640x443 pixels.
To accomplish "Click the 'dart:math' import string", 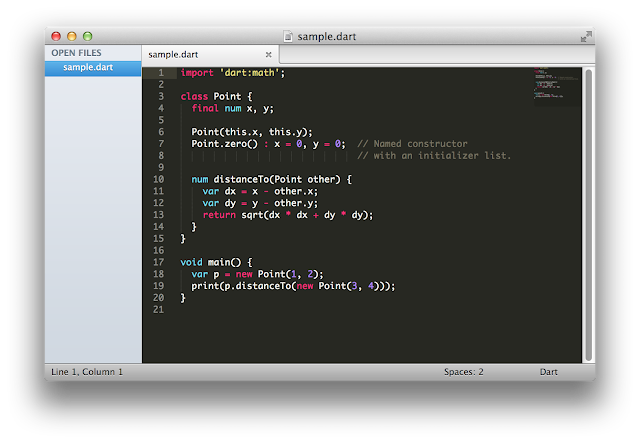I will pyautogui.click(x=249, y=73).
